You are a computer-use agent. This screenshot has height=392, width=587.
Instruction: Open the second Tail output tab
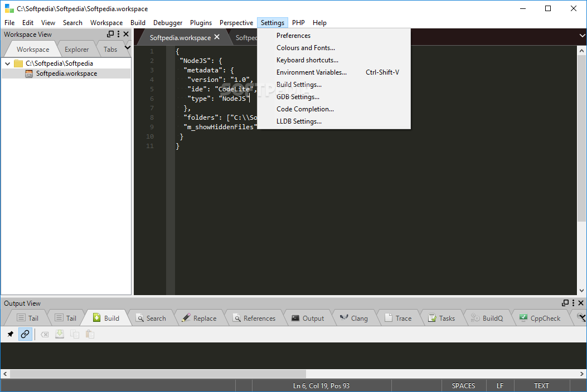point(66,318)
